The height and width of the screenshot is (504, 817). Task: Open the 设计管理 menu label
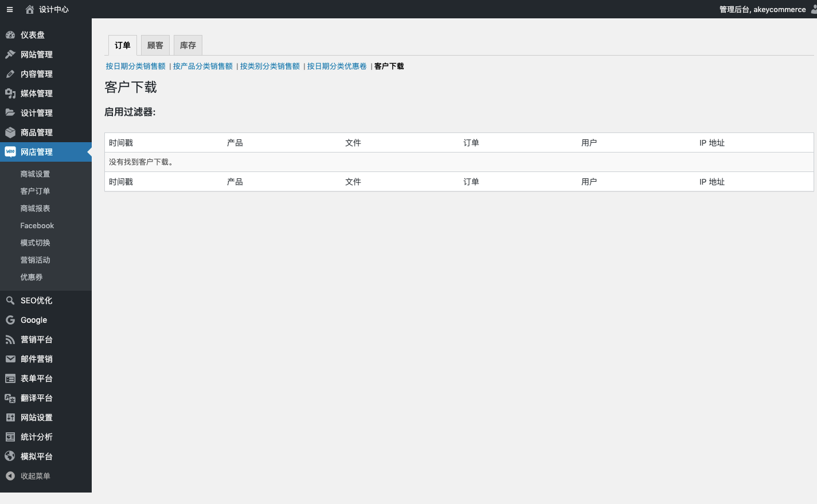click(37, 113)
